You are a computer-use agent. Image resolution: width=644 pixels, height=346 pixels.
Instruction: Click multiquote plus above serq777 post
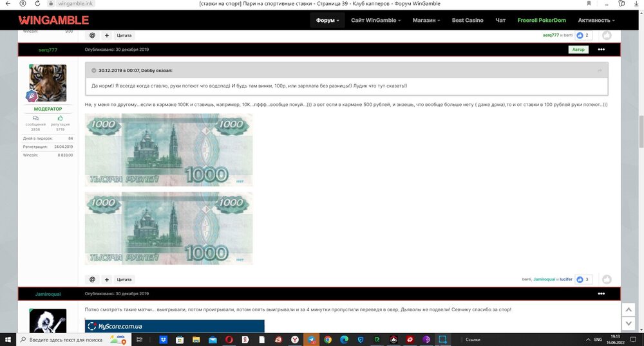pos(107,35)
